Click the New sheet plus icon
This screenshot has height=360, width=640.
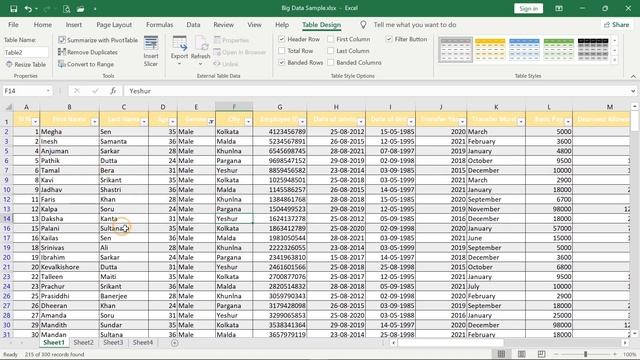tap(175, 343)
